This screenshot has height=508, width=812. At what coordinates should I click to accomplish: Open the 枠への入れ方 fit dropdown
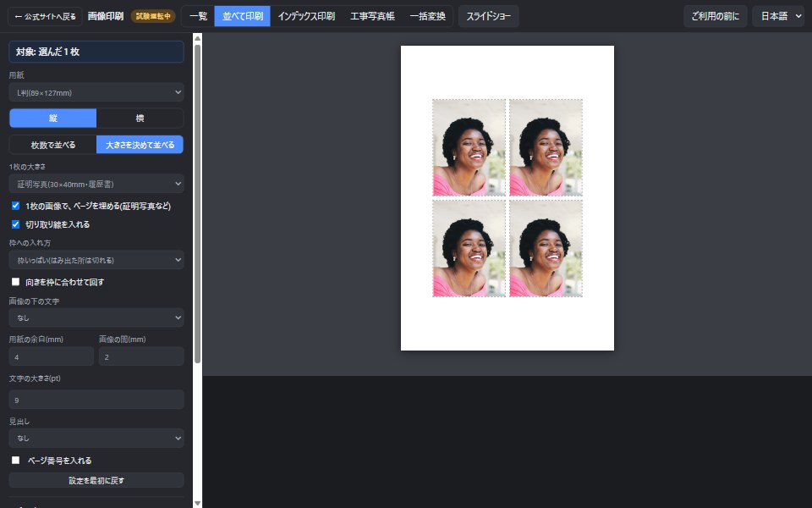96,260
